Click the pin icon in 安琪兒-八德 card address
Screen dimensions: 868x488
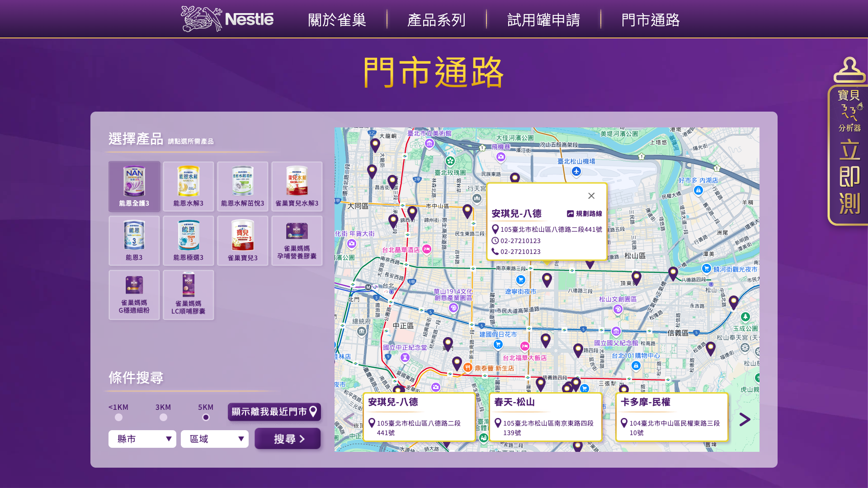coord(372,423)
